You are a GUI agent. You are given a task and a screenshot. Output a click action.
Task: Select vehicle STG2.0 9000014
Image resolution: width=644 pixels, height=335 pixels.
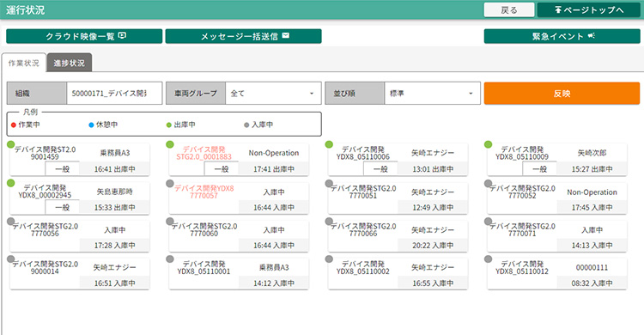45,268
